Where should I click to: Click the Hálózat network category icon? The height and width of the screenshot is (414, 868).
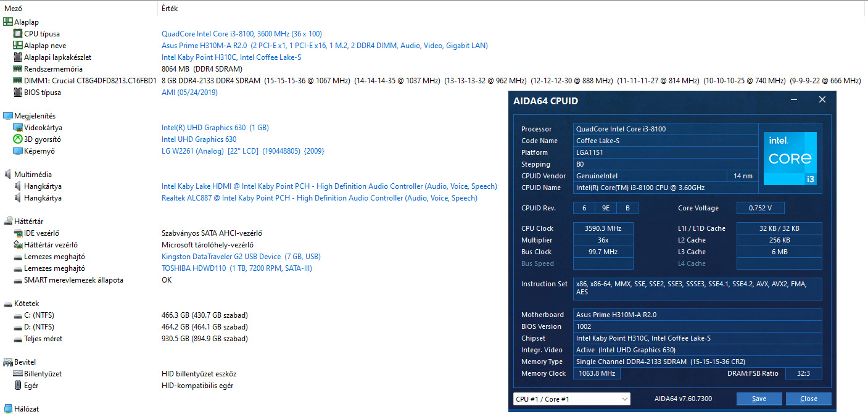pos(8,408)
